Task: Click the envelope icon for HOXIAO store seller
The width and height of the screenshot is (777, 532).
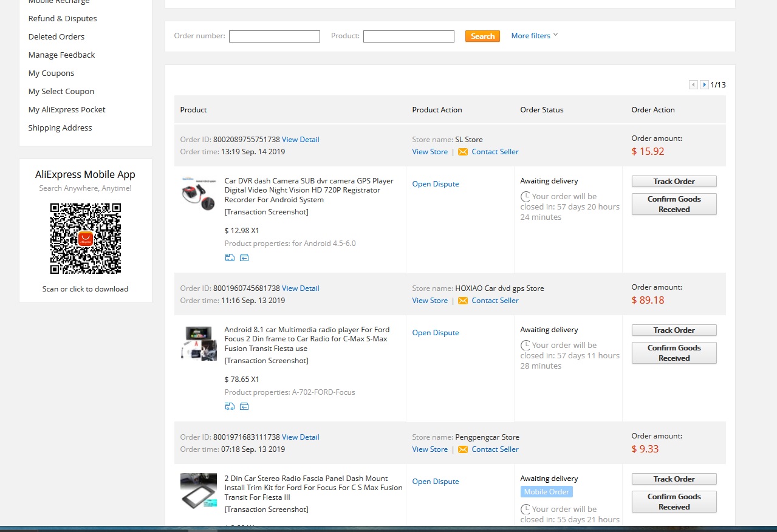Action: tap(463, 301)
